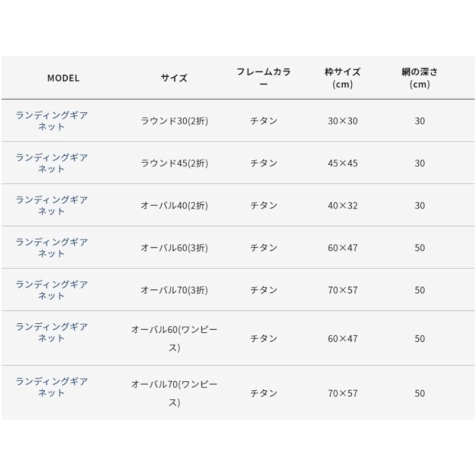
Task: Select the 40×32 frame size cell
Action: pyautogui.click(x=342, y=205)
